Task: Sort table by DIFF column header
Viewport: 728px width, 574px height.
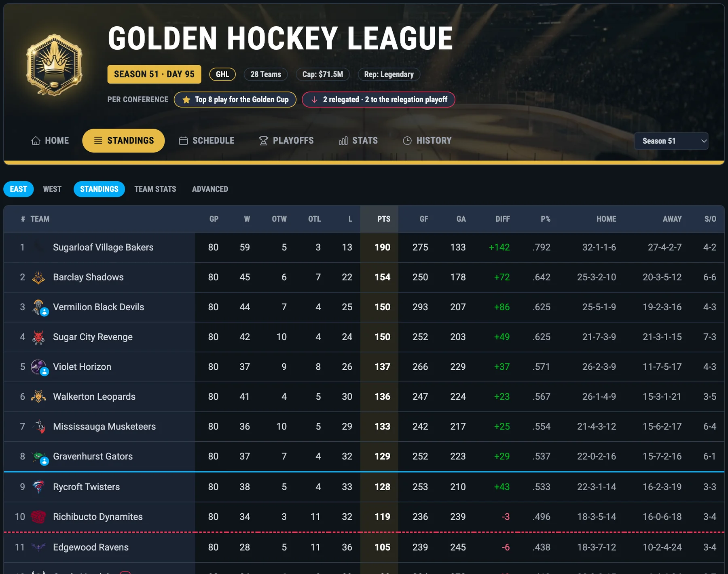Action: click(502, 219)
